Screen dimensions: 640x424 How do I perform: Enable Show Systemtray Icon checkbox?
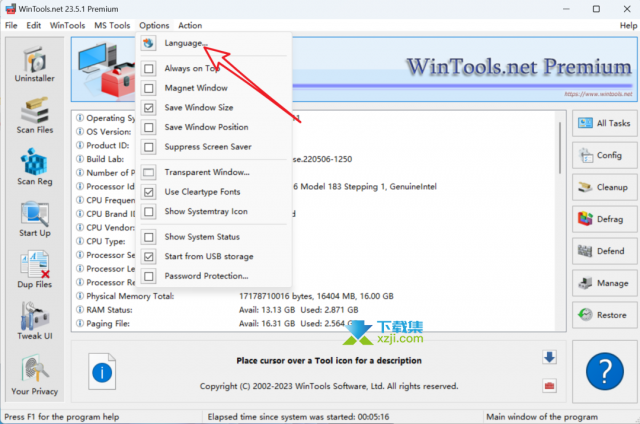tap(149, 211)
